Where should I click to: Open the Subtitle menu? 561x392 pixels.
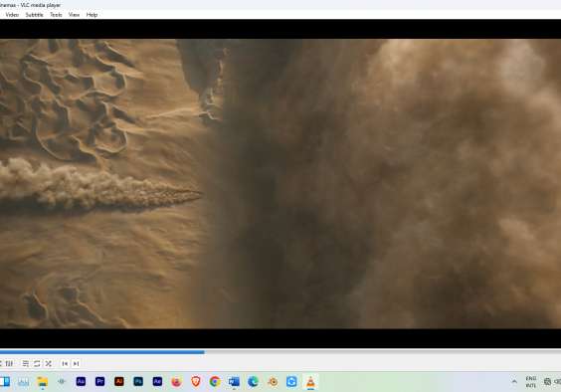(35, 15)
